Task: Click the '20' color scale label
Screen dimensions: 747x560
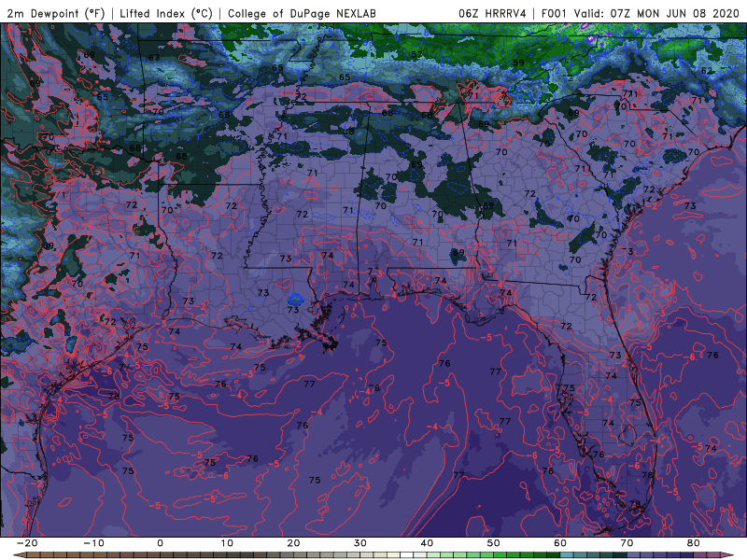Action: (293, 543)
